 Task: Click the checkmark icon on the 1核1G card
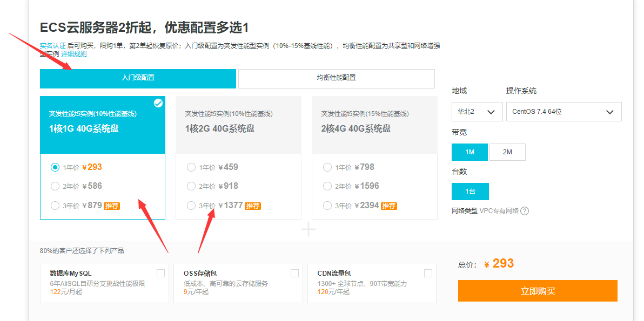[158, 103]
